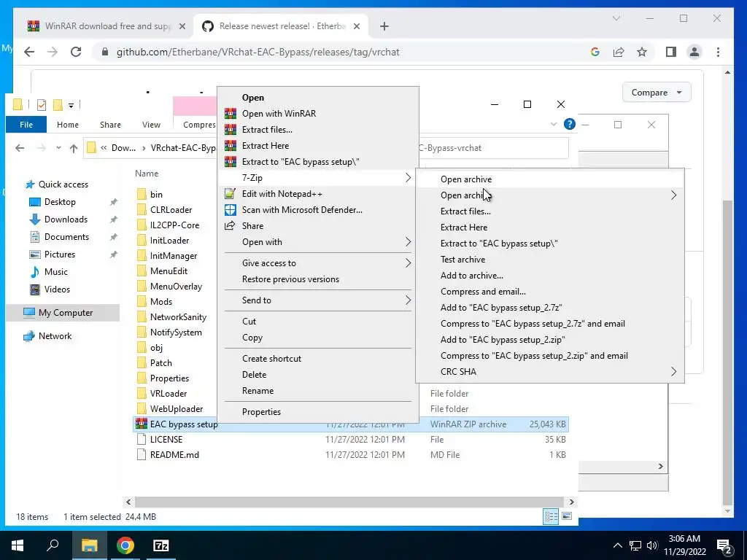Click the Share icon in context menu
Image resolution: width=747 pixels, height=560 pixels.
click(x=231, y=226)
